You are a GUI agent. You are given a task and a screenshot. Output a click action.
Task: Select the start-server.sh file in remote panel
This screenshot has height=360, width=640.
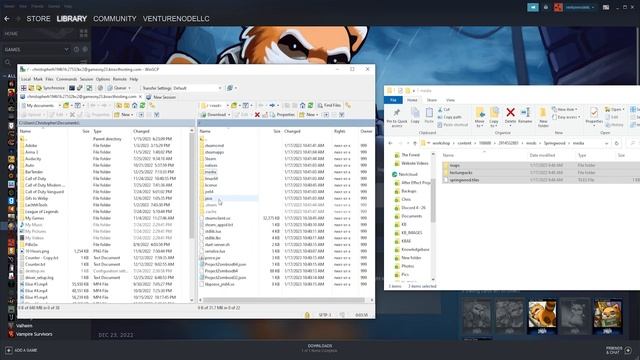[218, 244]
